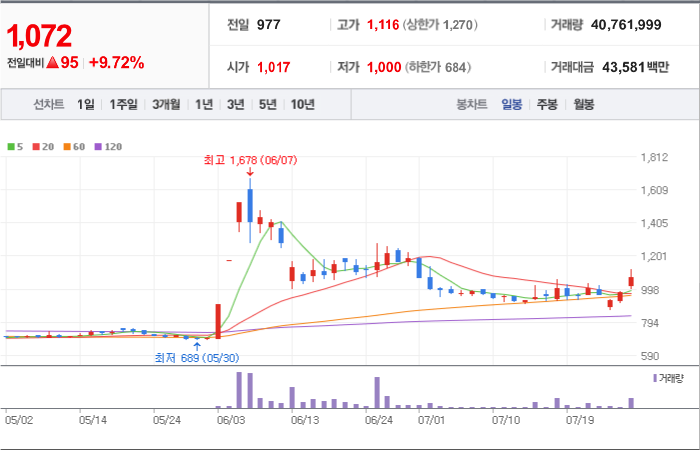Click the 1,405 price axis label
The image size is (700, 450).
654,223
